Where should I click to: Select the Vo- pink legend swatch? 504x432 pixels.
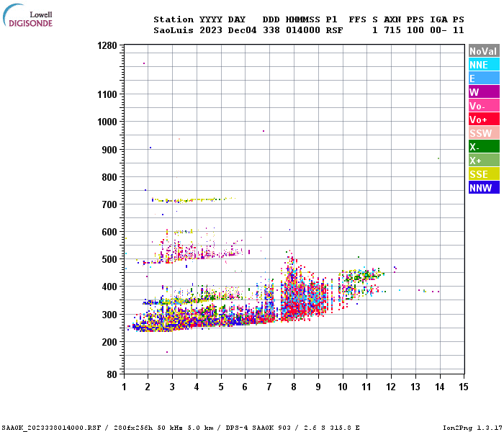484,106
